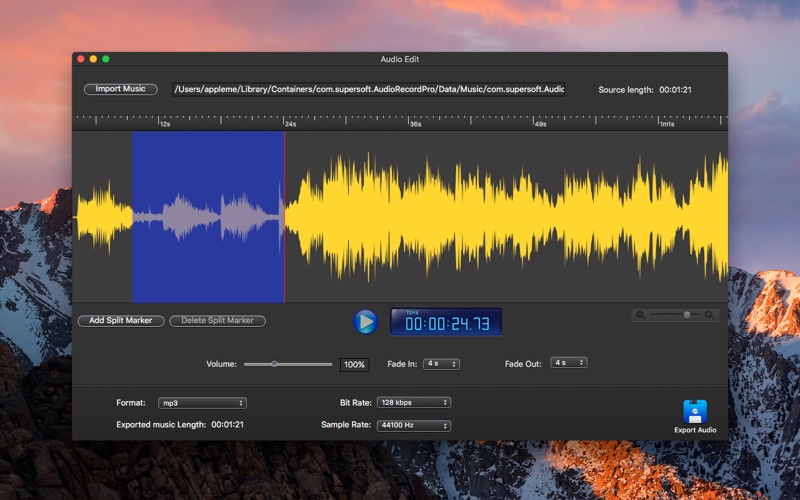
Task: Click the waveform zoom slider handle
Action: (x=686, y=315)
